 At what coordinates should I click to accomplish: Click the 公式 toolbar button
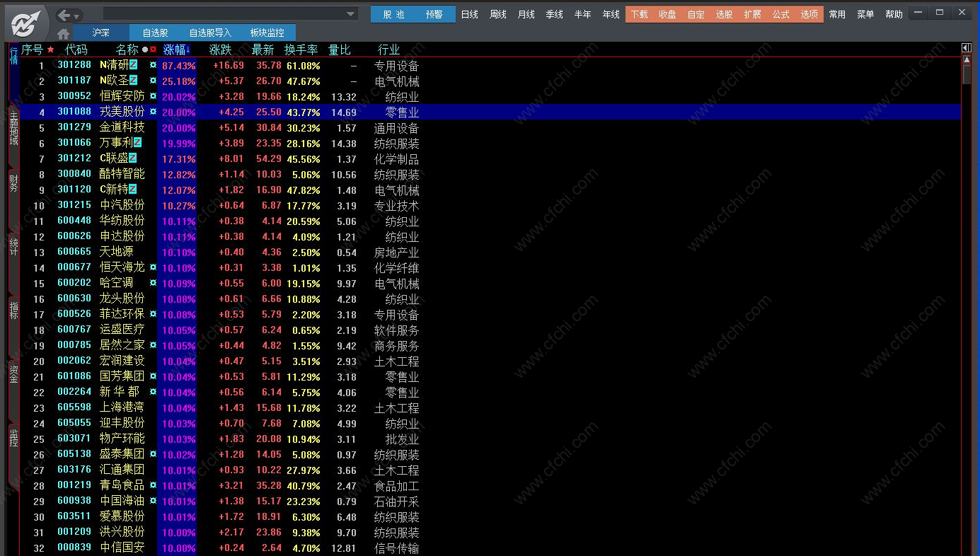pos(781,14)
